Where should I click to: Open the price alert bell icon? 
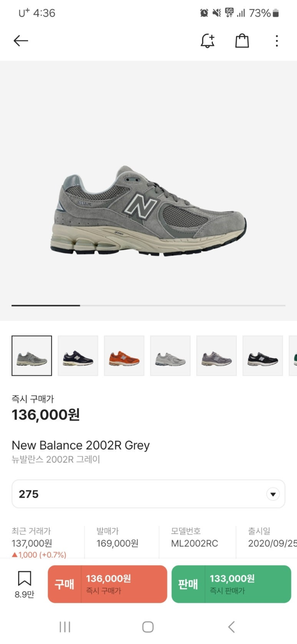[207, 41]
